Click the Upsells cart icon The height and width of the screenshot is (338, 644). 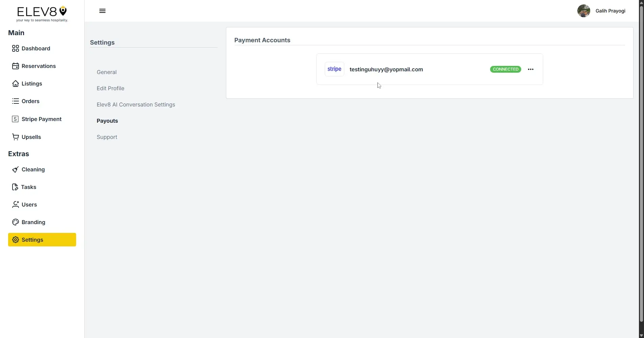coord(15,137)
